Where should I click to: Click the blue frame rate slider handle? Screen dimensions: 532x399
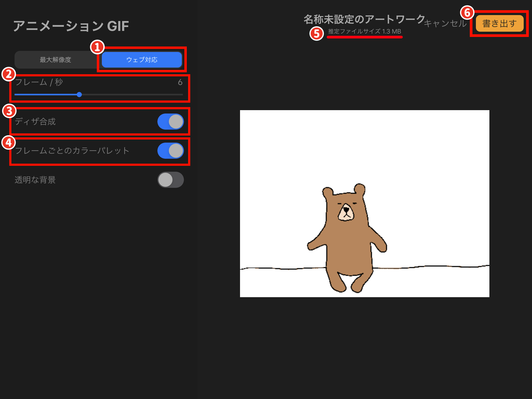pyautogui.click(x=79, y=95)
